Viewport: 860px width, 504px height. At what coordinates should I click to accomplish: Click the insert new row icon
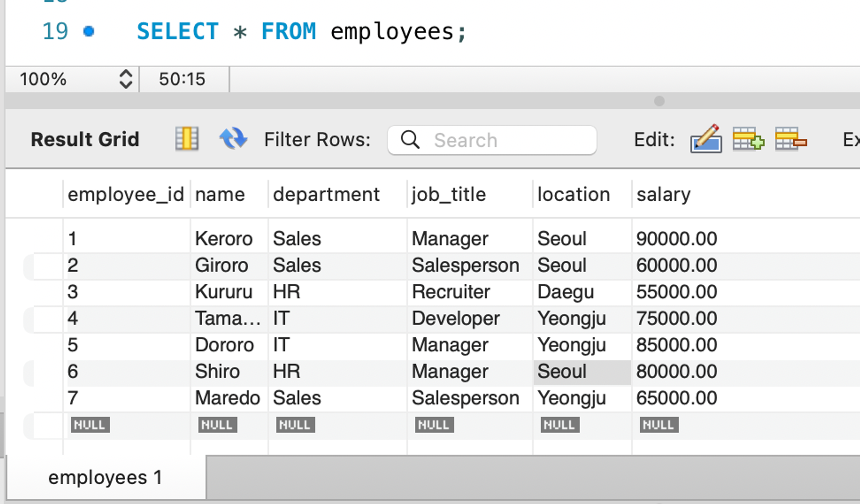748,139
